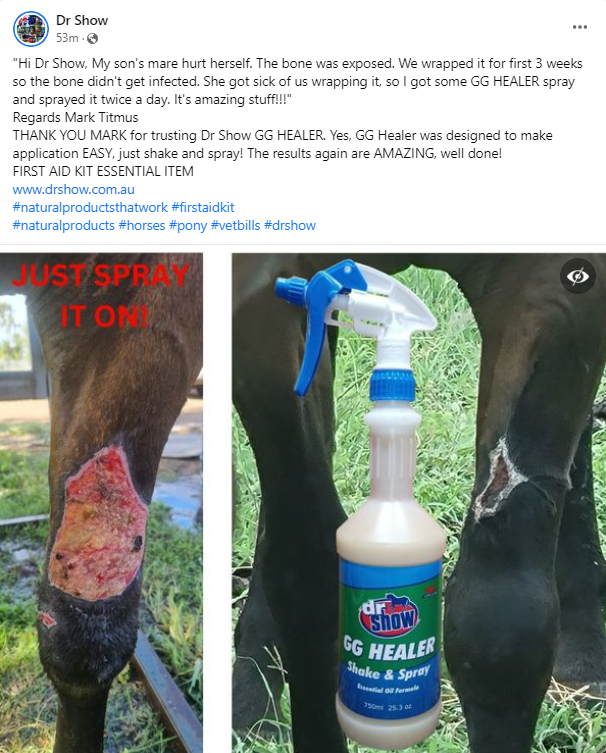Open #pony hashtag

click(188, 225)
